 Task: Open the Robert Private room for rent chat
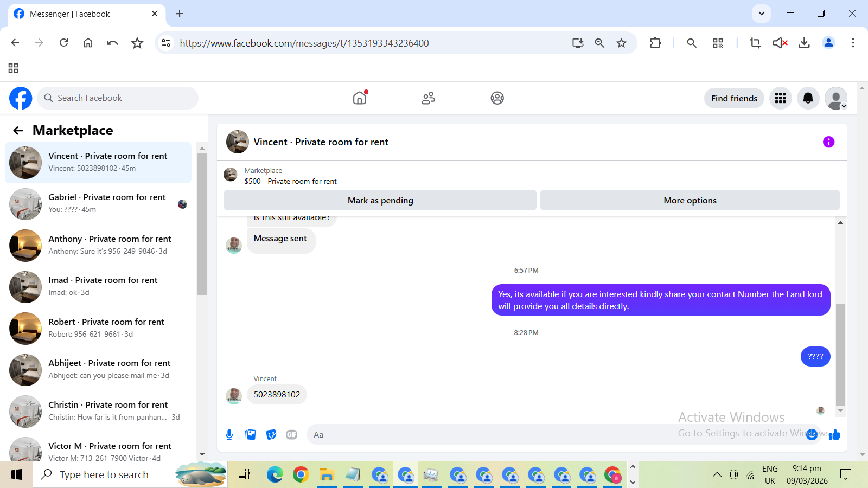click(98, 329)
